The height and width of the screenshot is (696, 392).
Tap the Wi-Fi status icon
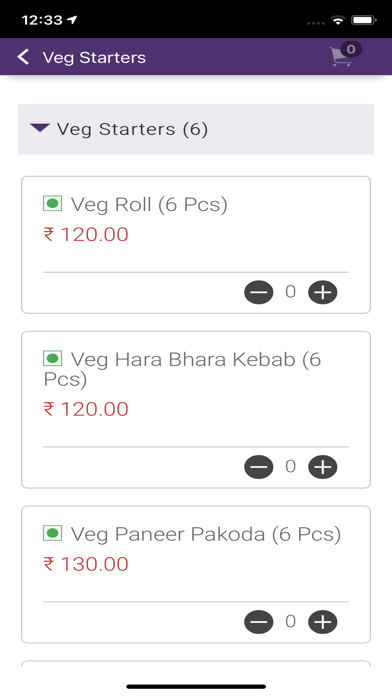click(338, 20)
